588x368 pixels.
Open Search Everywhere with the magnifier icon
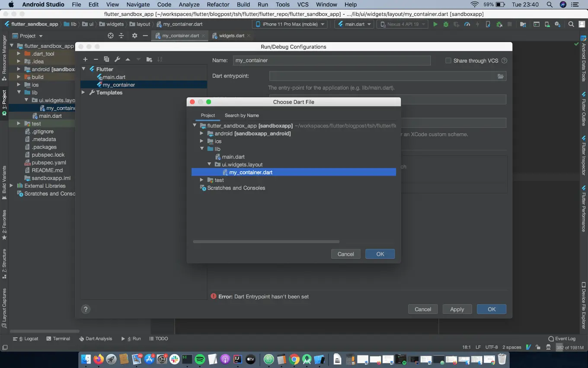coord(572,25)
